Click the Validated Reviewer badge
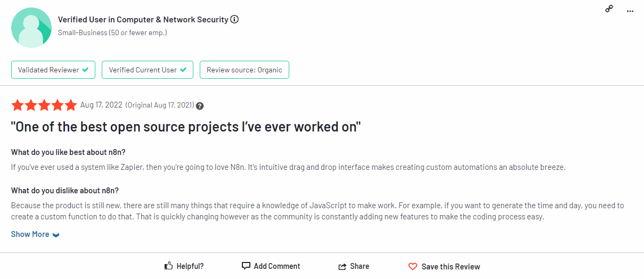Screen dimensions: 644x279 (x=53, y=70)
